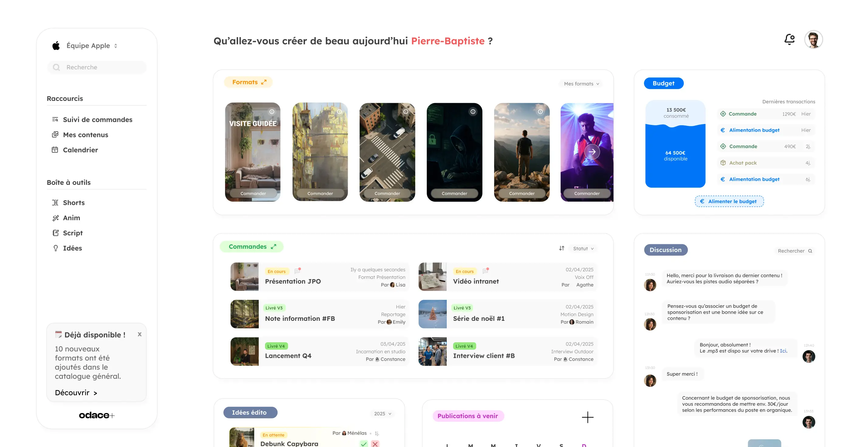Expand the Commandes panel with arrow icon

click(x=274, y=246)
